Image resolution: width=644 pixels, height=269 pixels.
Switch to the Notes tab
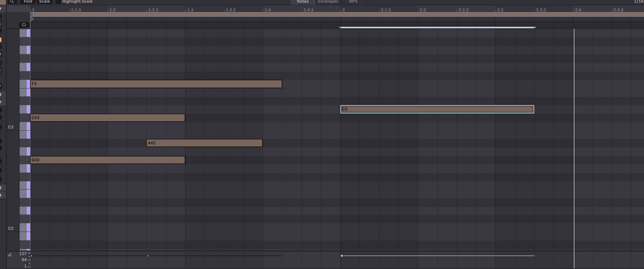[303, 2]
